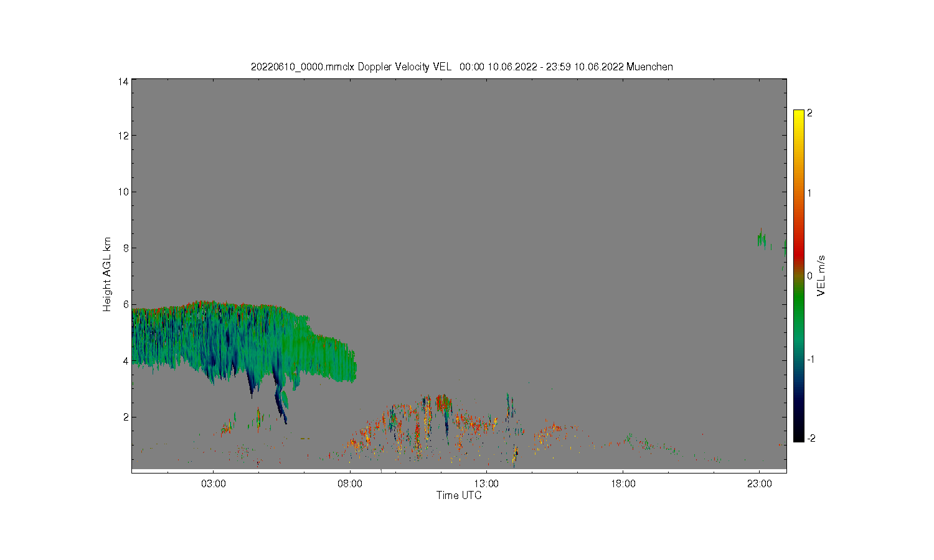Click the colorbar value '0'
The image size is (934, 560).
tap(809, 276)
